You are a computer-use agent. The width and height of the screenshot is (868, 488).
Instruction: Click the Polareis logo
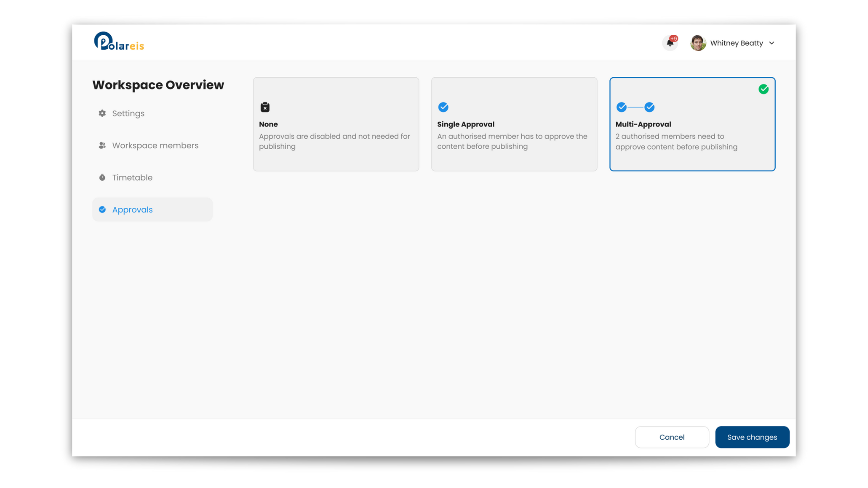point(119,42)
